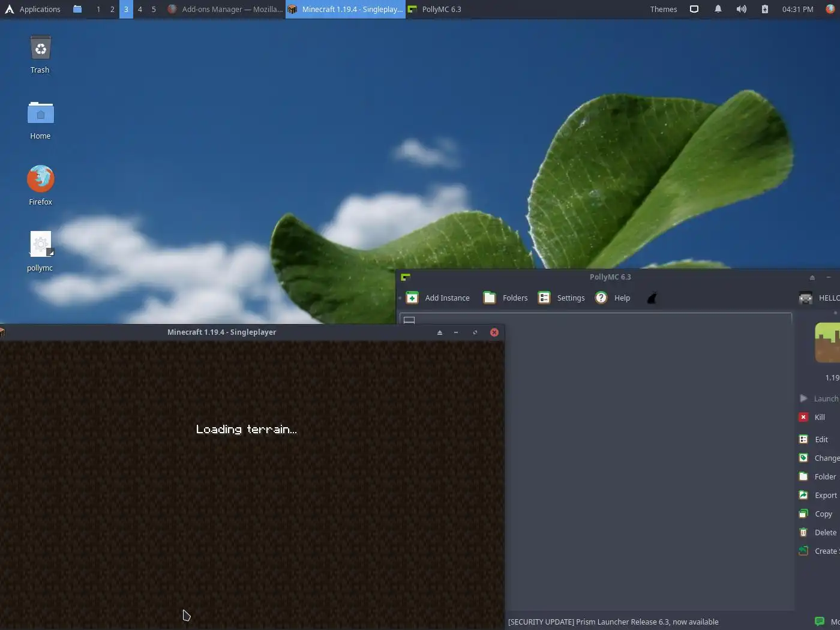The height and width of the screenshot is (630, 840).
Task: Select the Trash desktop icon
Action: pyautogui.click(x=40, y=55)
